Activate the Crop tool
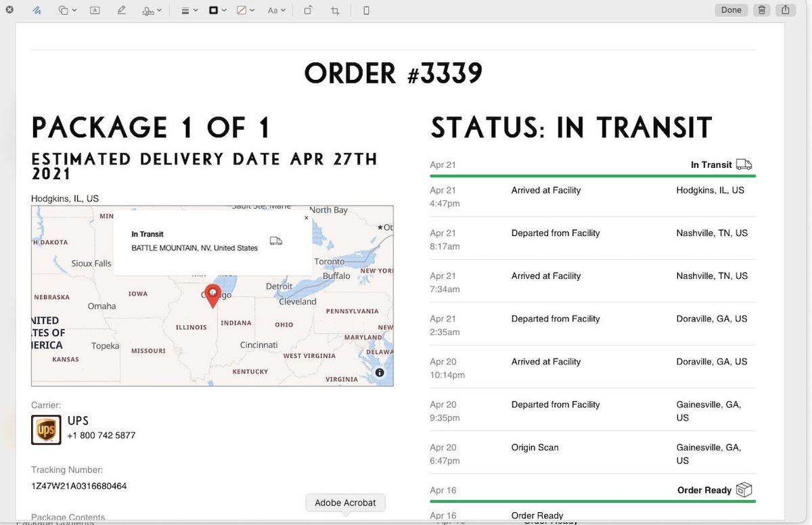Viewport: 812px width, 525px height. click(x=334, y=10)
